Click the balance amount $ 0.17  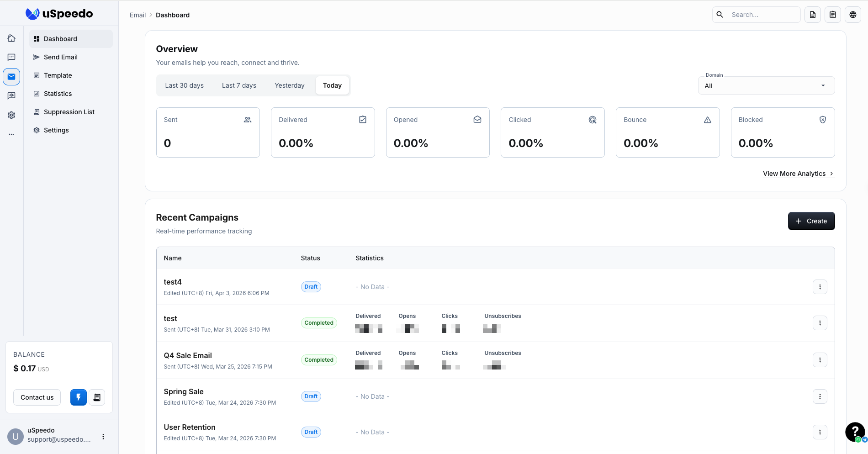(x=25, y=368)
